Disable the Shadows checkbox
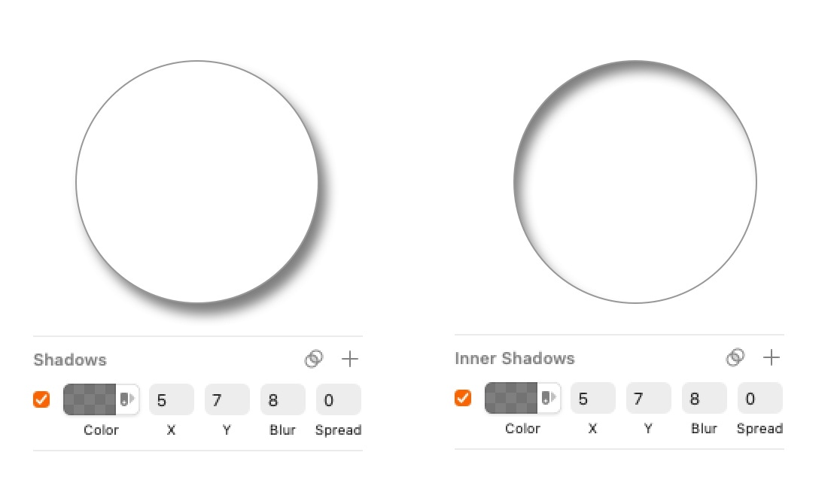Viewport: 837px width, 504px height. click(41, 399)
